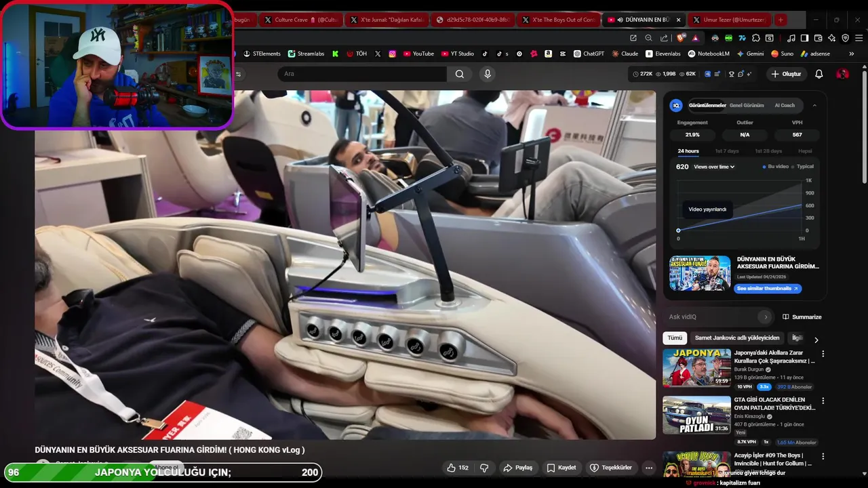Open the YT Studio bookmark
This screenshot has height=488, width=868.
click(458, 54)
